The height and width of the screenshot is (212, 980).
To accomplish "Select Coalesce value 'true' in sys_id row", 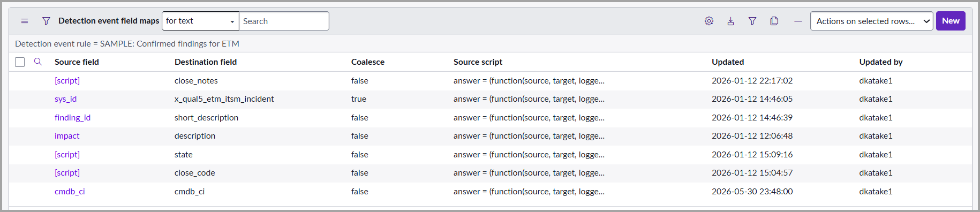I will point(359,99).
